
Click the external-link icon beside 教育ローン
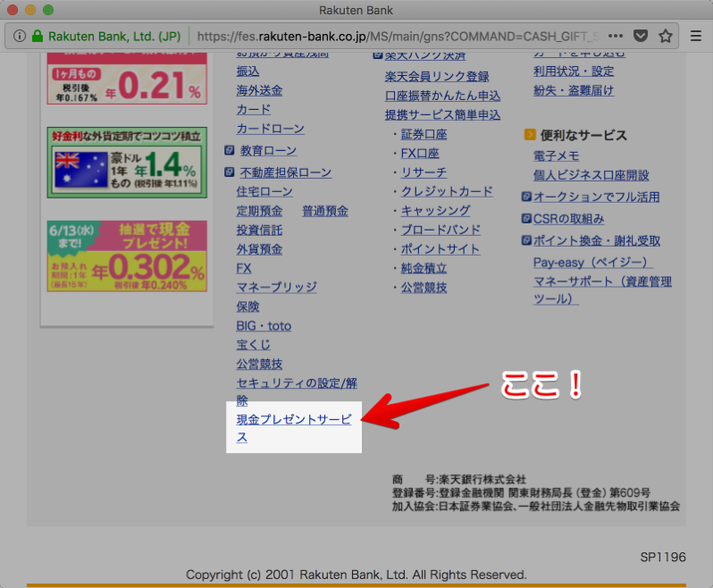[x=230, y=150]
